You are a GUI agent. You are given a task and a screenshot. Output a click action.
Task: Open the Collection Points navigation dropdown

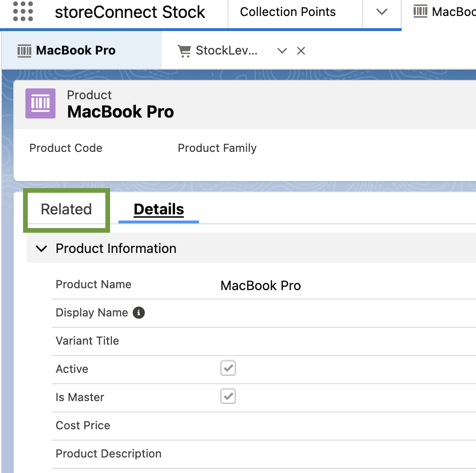[382, 12]
